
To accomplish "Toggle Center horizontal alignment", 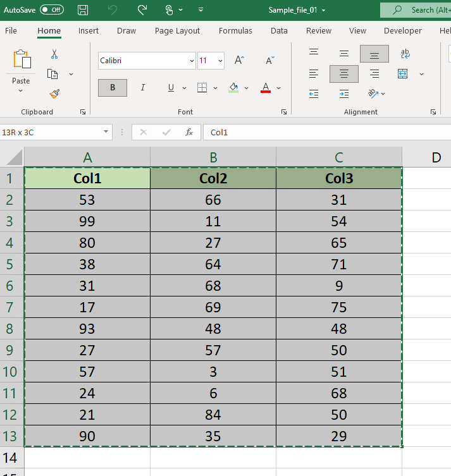I will (x=344, y=74).
